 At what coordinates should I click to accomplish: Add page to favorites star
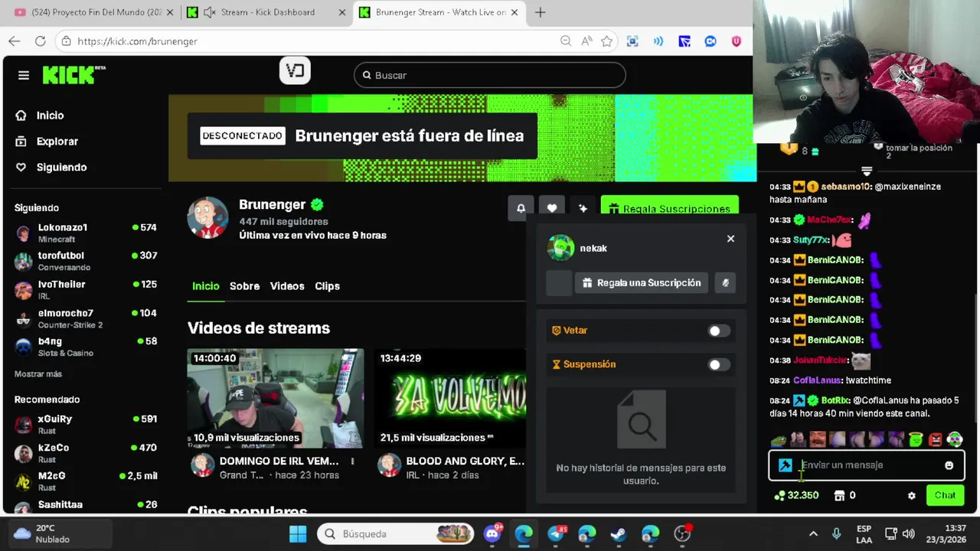coord(607,41)
